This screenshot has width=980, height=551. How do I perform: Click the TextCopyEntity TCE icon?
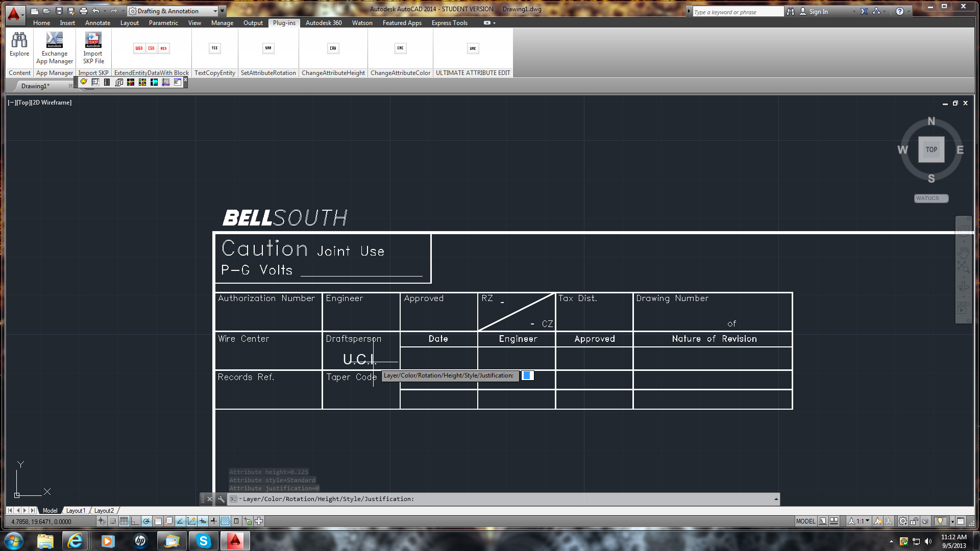214,48
